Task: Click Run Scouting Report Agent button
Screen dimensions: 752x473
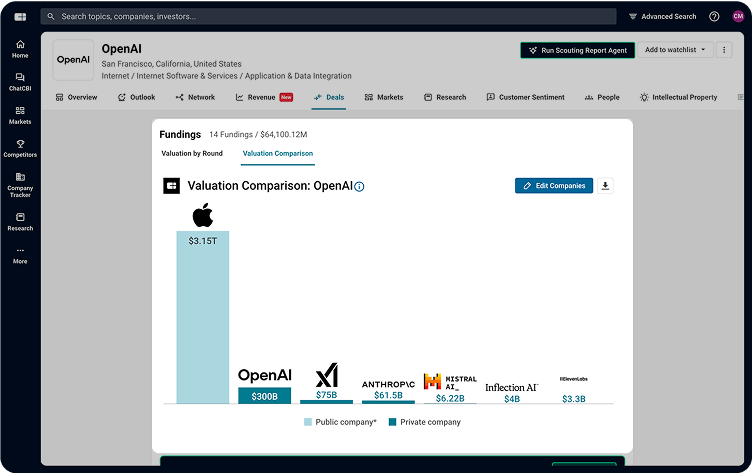Action: (x=577, y=50)
